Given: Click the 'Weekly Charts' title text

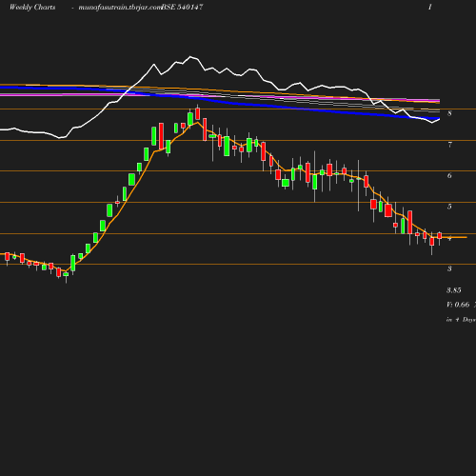Looking at the screenshot, I should tap(32, 7).
